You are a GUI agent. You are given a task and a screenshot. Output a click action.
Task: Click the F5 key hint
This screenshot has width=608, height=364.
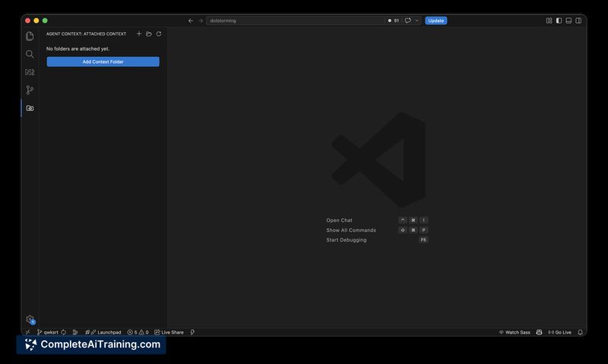click(x=423, y=239)
